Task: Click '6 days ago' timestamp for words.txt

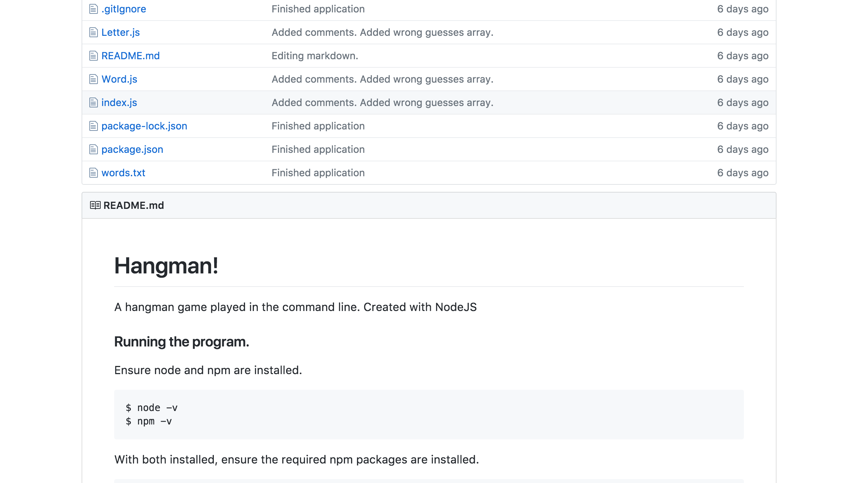Action: [x=743, y=173]
